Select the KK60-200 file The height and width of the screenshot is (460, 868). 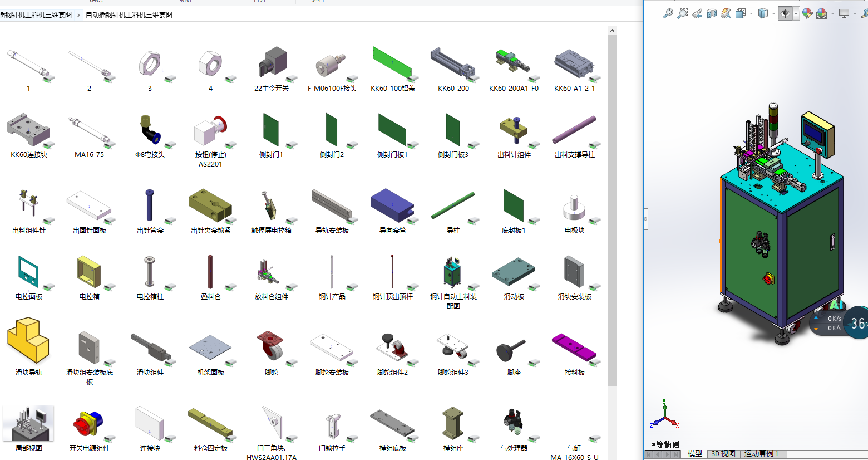(x=453, y=69)
